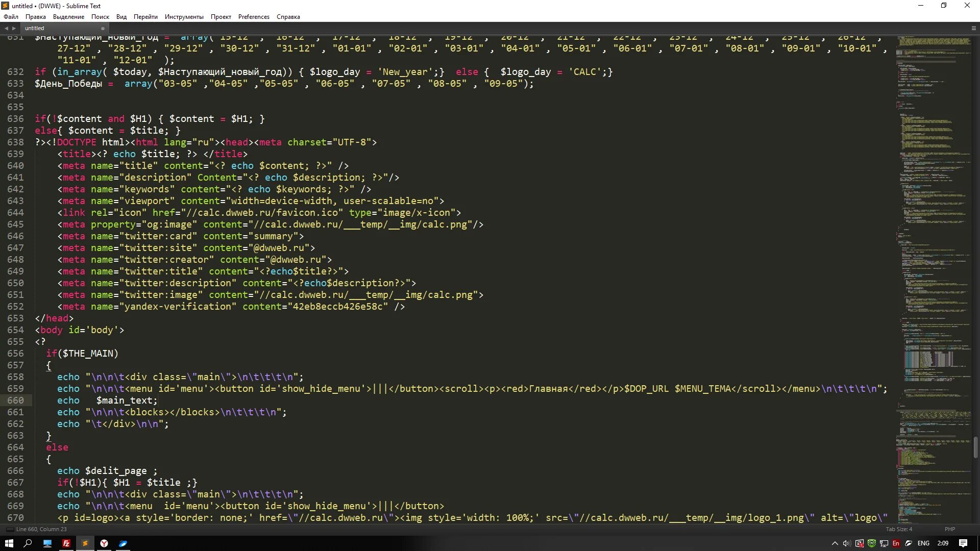Click the previous tab left arrow
The image size is (980, 551).
(6, 28)
